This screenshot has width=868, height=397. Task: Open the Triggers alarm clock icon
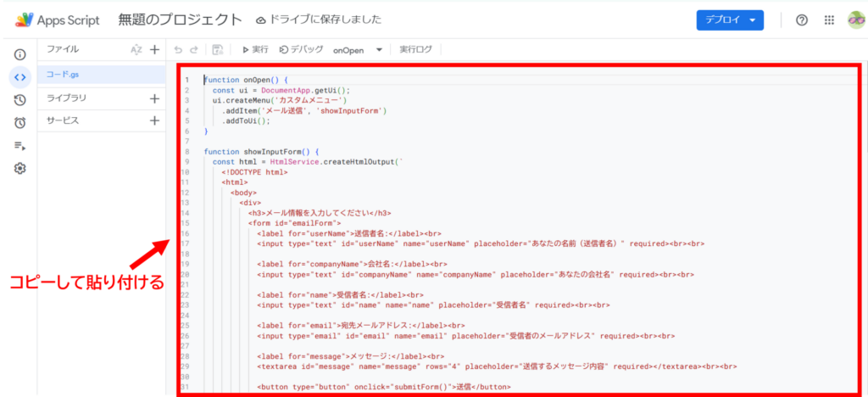(x=20, y=123)
